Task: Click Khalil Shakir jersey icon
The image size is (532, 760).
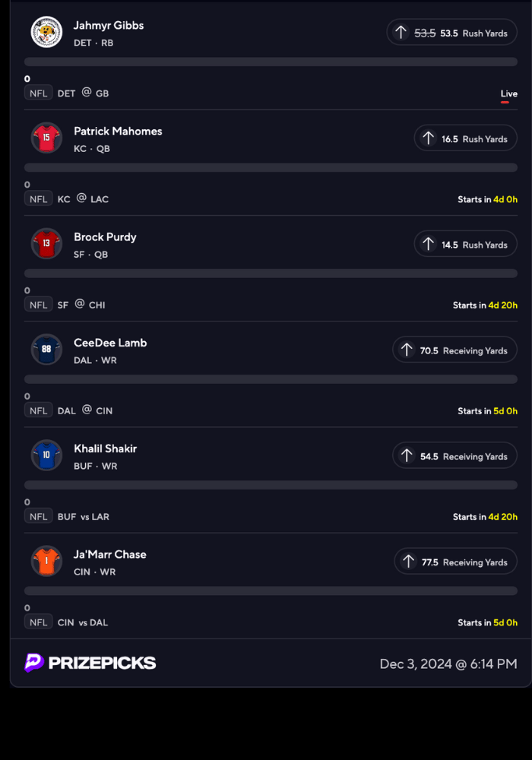Action: click(46, 454)
